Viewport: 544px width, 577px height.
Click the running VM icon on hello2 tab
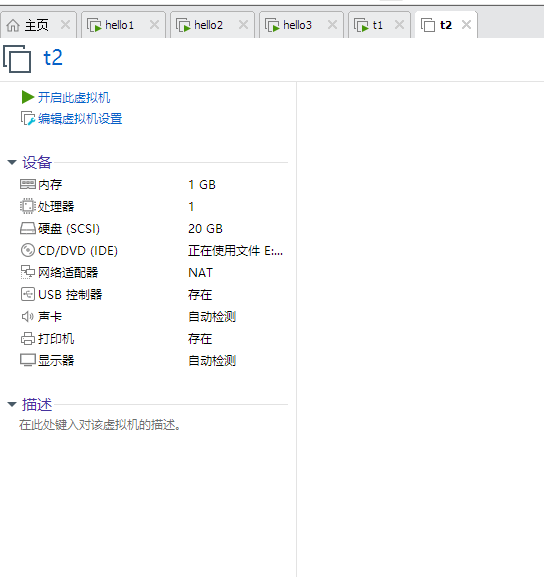(x=183, y=25)
